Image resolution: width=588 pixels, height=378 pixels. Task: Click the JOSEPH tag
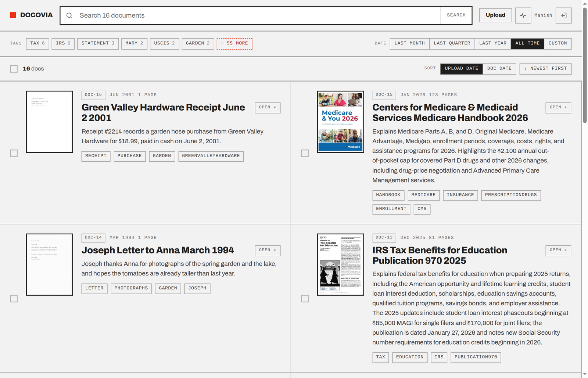coord(197,288)
